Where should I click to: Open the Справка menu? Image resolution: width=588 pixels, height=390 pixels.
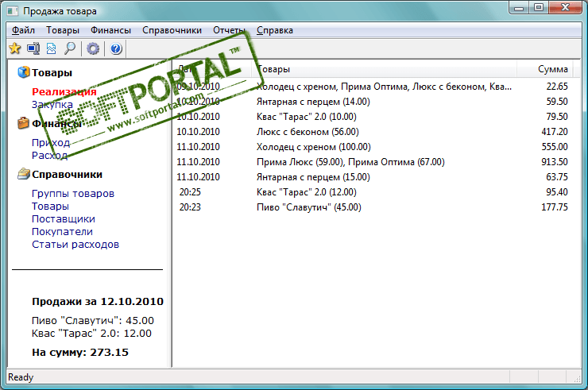click(x=274, y=30)
